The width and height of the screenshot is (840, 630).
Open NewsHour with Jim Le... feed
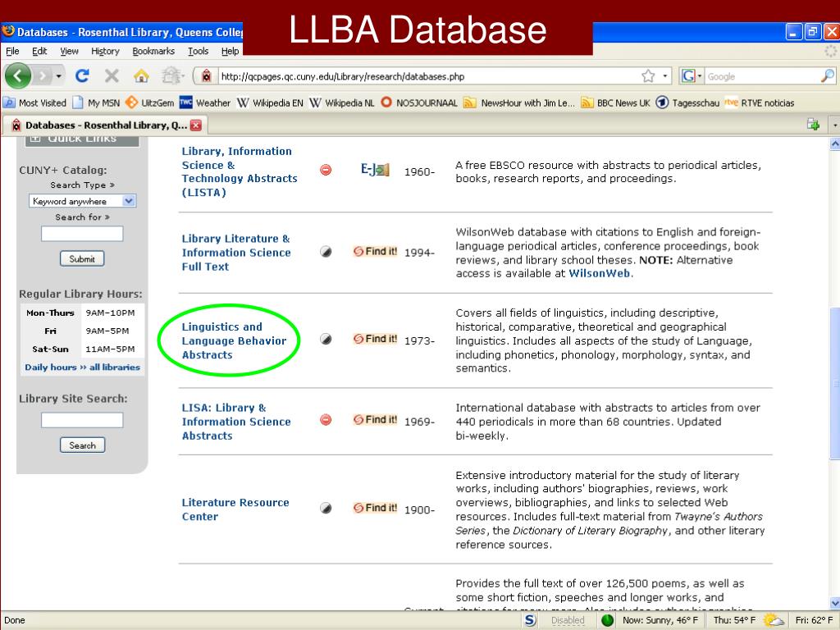519,103
